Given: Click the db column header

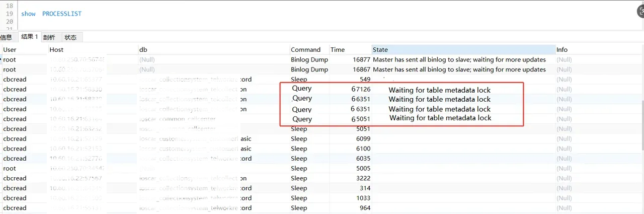Looking at the screenshot, I should coord(143,49).
